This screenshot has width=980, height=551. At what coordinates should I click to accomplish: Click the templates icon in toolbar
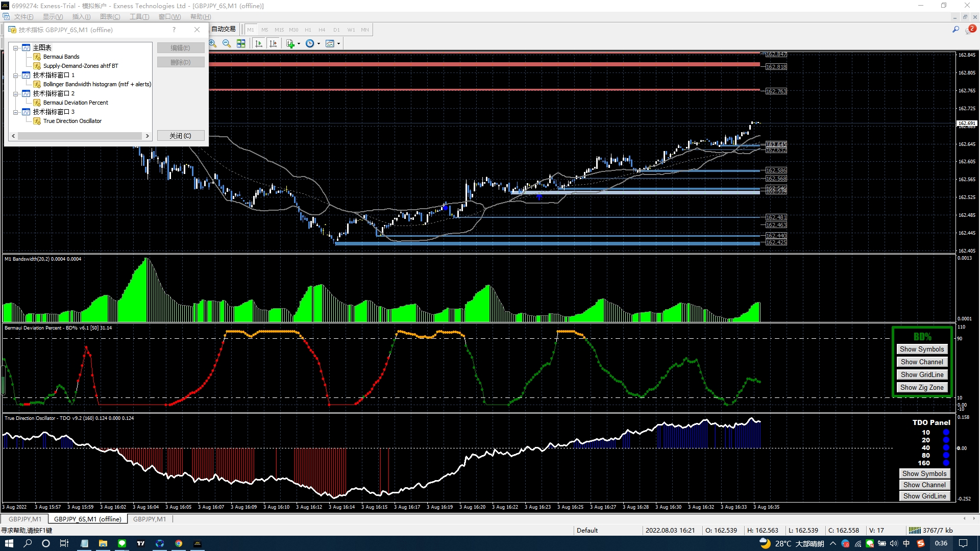pos(330,44)
